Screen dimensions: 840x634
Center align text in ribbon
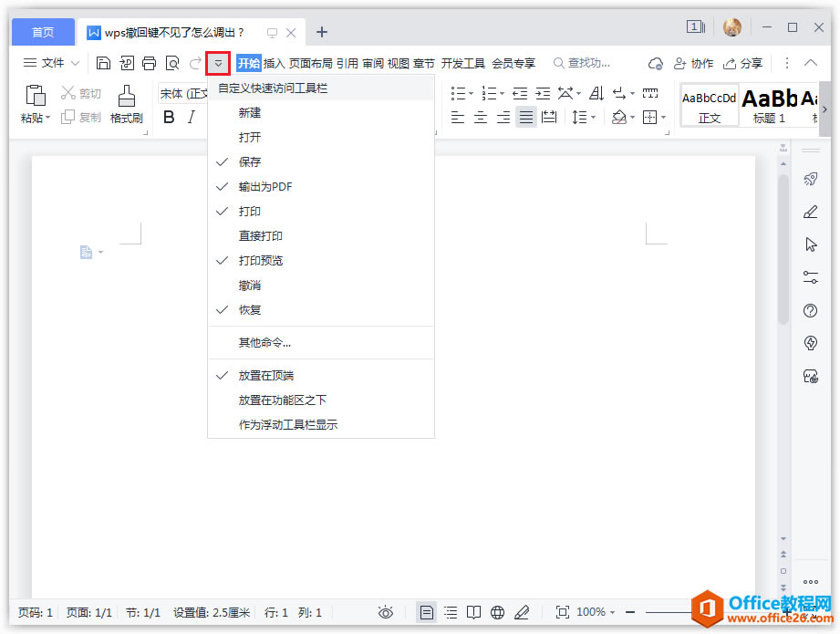click(481, 117)
